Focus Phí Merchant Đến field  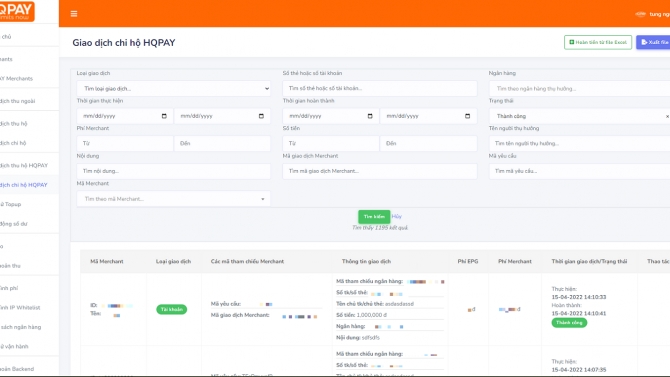[x=222, y=144]
